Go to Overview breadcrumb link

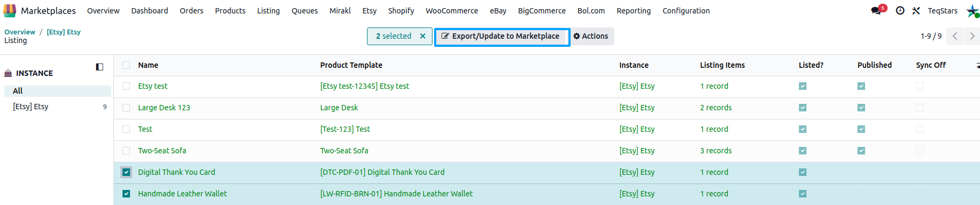pyautogui.click(x=20, y=32)
